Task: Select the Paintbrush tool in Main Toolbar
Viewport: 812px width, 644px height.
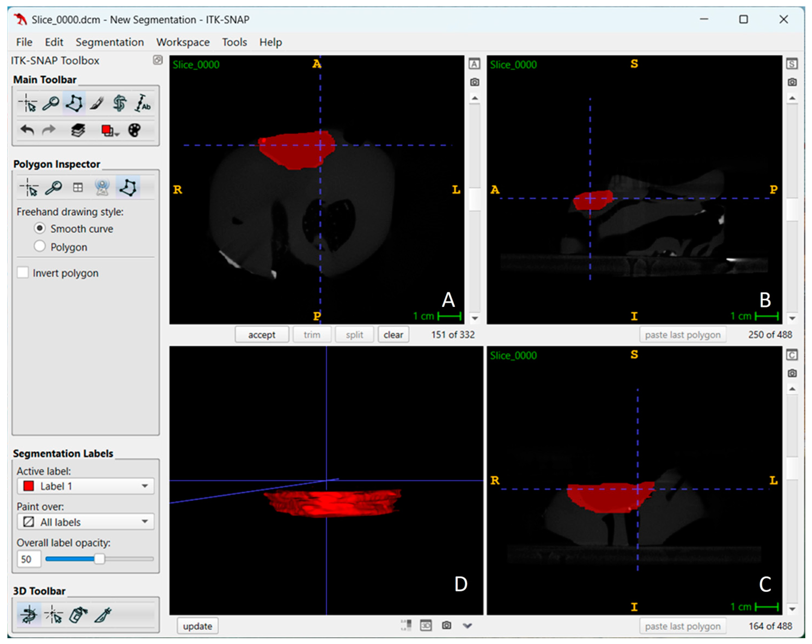Action: click(x=97, y=103)
